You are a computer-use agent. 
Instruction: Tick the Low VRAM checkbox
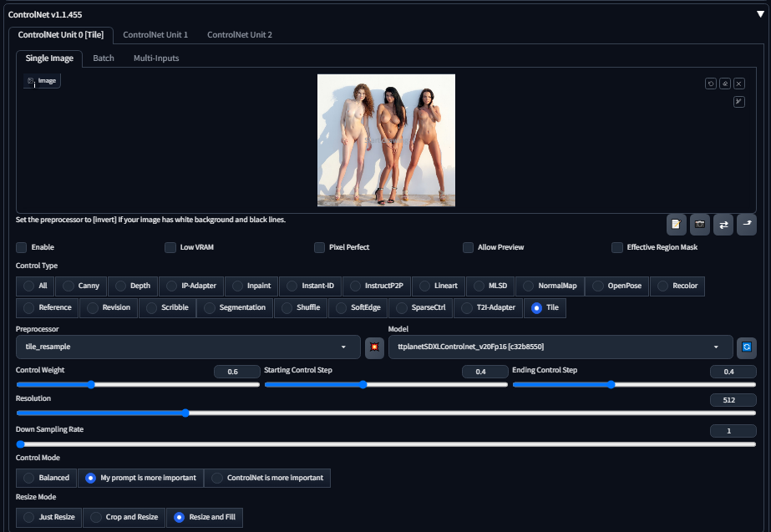(x=170, y=247)
